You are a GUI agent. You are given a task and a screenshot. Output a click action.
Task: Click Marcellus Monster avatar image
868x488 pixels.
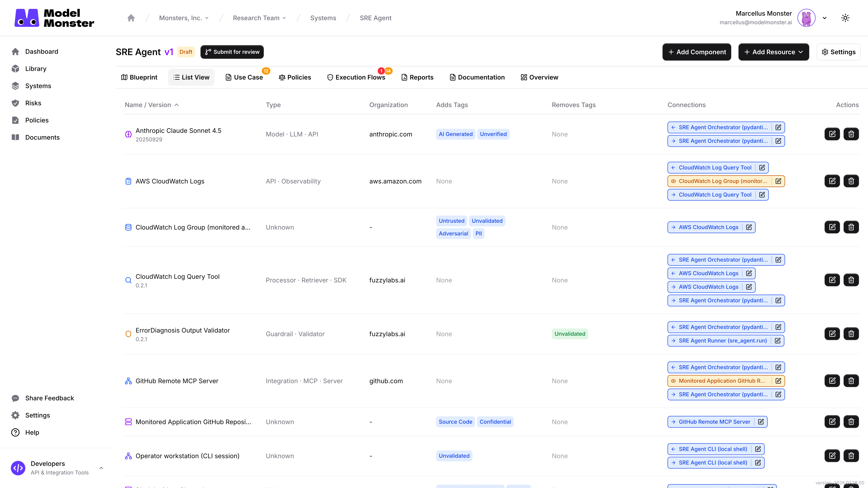point(806,18)
